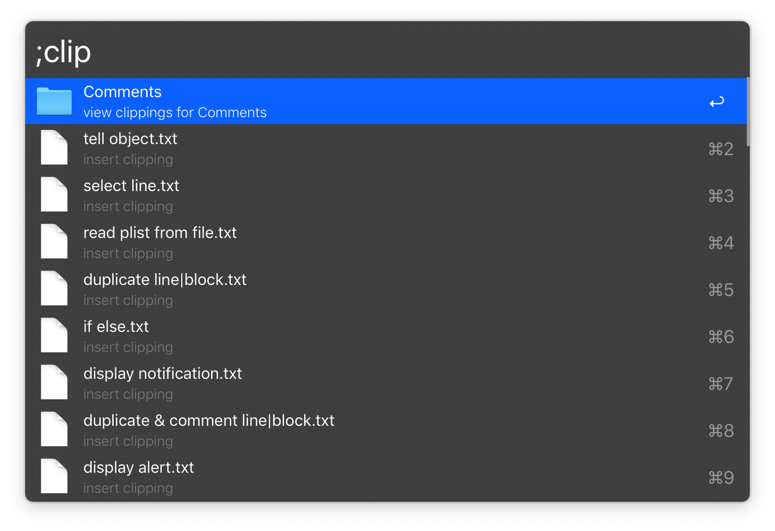The height and width of the screenshot is (531, 775).
Task: Click the if else.txt file icon
Action: click(54, 336)
